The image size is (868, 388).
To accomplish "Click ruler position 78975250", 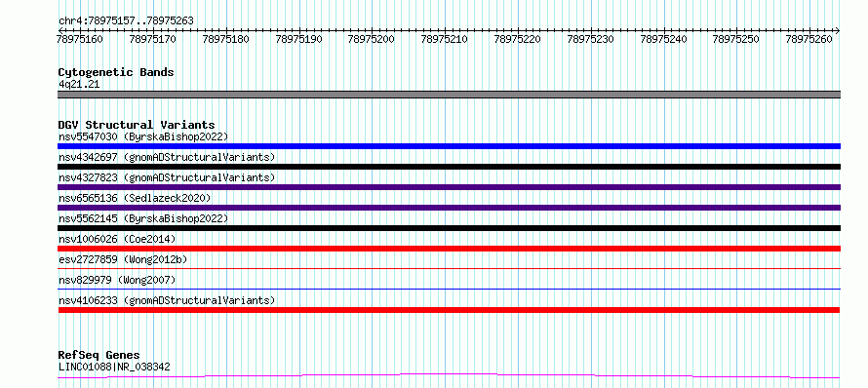I will [736, 39].
